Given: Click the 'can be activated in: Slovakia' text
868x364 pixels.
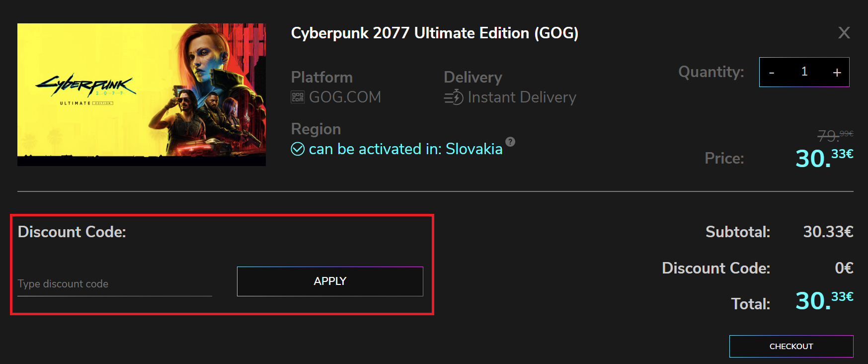Looking at the screenshot, I should (x=405, y=149).
